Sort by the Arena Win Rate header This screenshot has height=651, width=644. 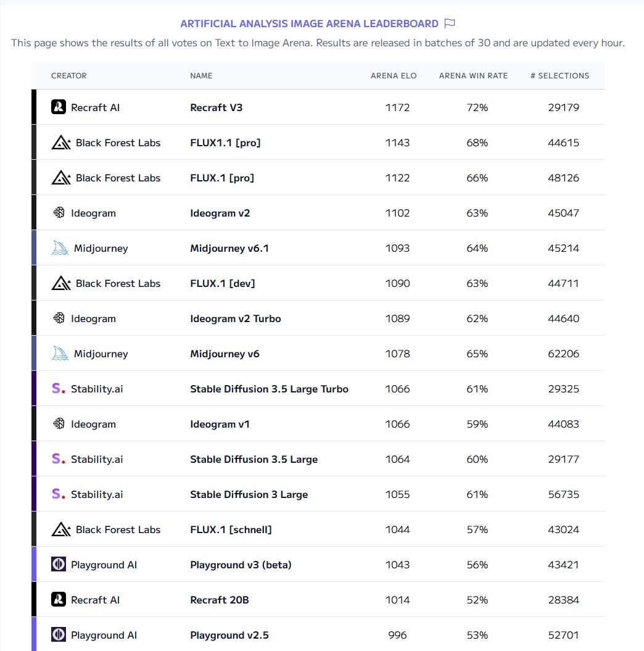[473, 76]
